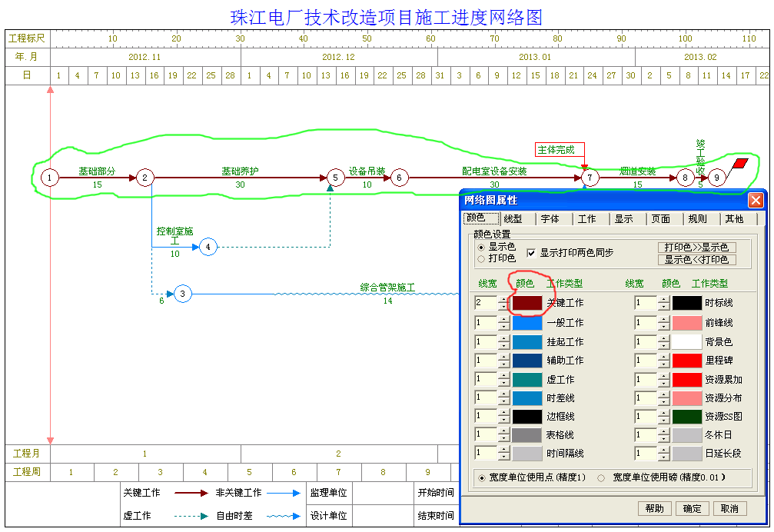The height and width of the screenshot is (532, 774).
Task: Open the 规则 tab
Action: click(x=702, y=219)
